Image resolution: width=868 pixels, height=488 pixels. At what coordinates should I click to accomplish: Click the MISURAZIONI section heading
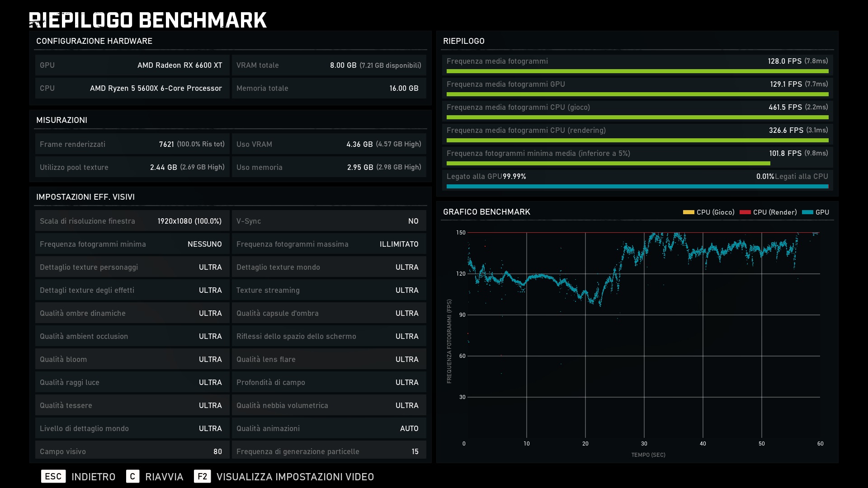(61, 120)
